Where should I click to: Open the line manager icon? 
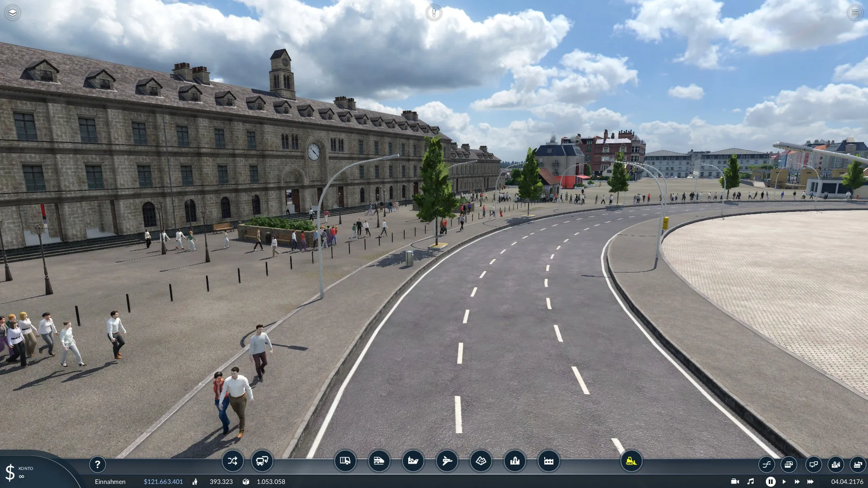[x=232, y=461]
